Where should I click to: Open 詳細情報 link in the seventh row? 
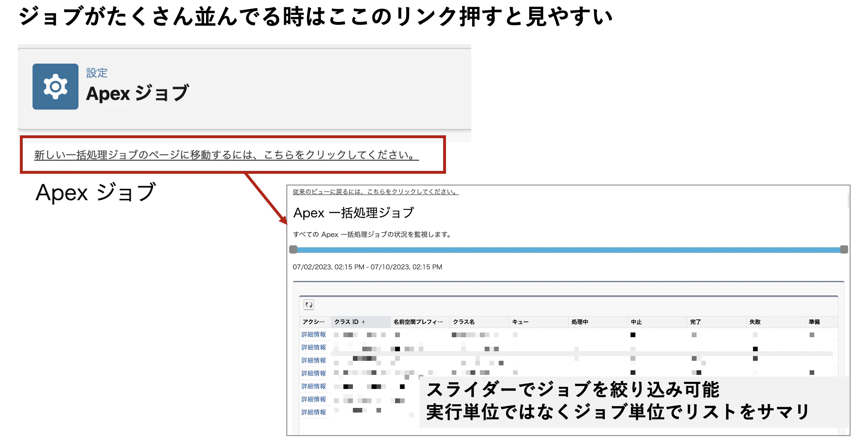[x=314, y=412]
